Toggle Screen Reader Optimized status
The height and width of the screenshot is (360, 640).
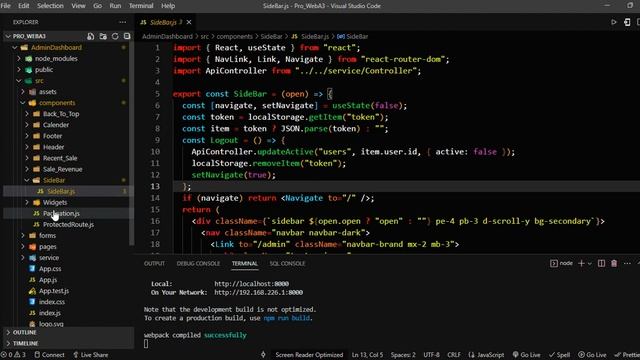click(x=309, y=355)
